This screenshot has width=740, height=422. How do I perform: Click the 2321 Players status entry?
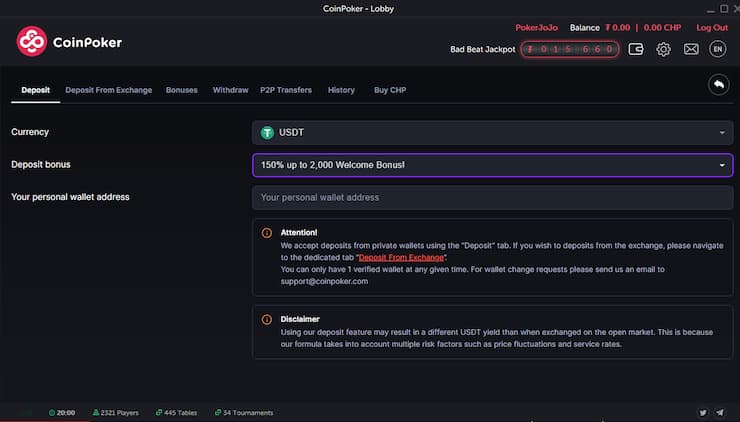(x=116, y=413)
